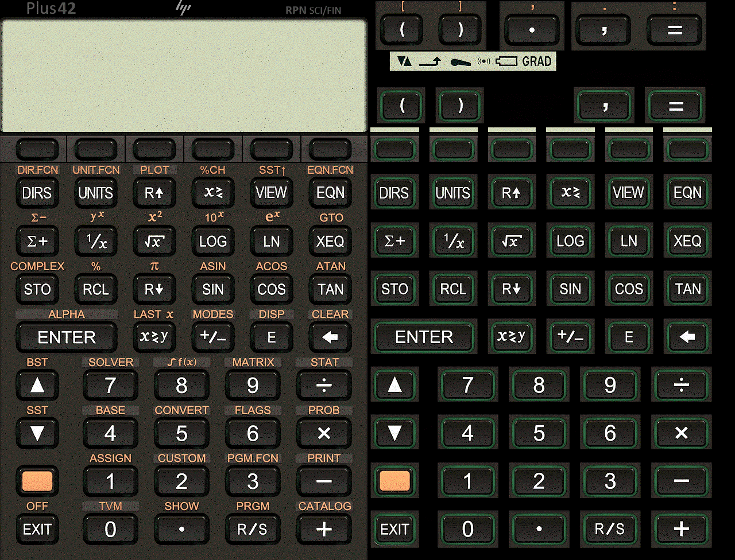The image size is (735, 560).
Task: Select the green-outlined square root key
Action: click(x=512, y=241)
